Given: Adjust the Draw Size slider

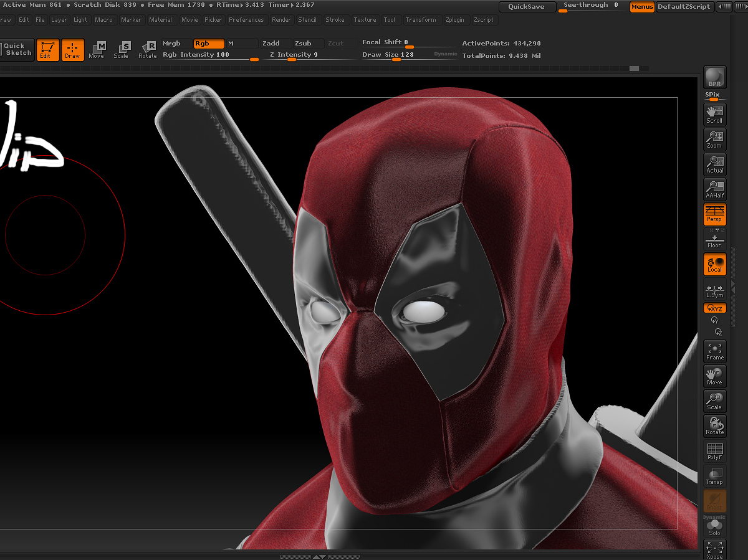Looking at the screenshot, I should pos(397,55).
